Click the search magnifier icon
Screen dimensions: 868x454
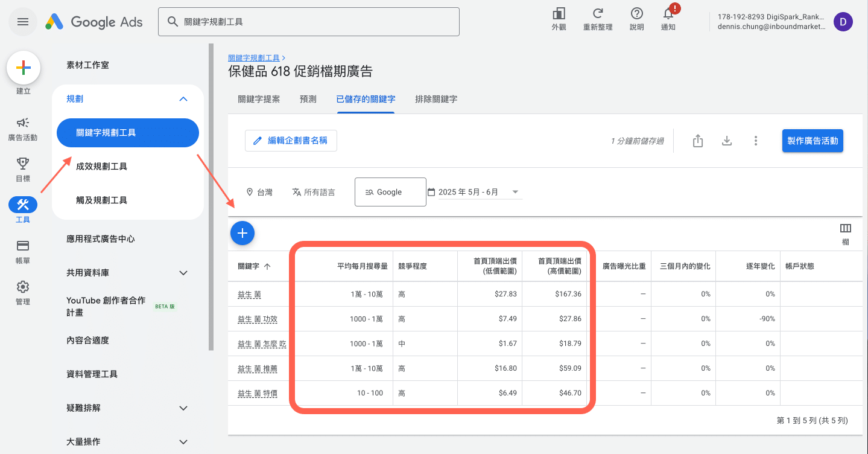pos(173,22)
